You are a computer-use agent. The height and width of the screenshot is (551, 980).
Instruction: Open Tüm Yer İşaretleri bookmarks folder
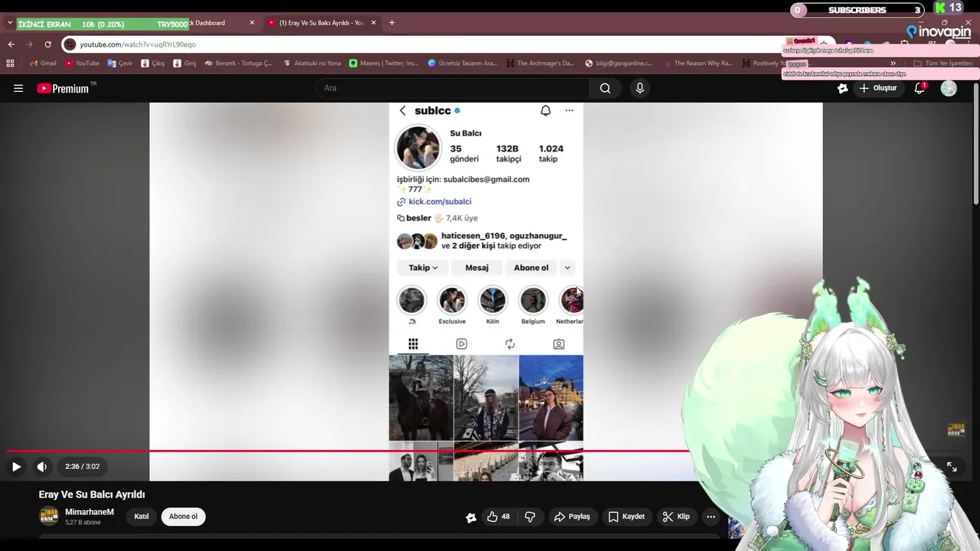point(942,64)
